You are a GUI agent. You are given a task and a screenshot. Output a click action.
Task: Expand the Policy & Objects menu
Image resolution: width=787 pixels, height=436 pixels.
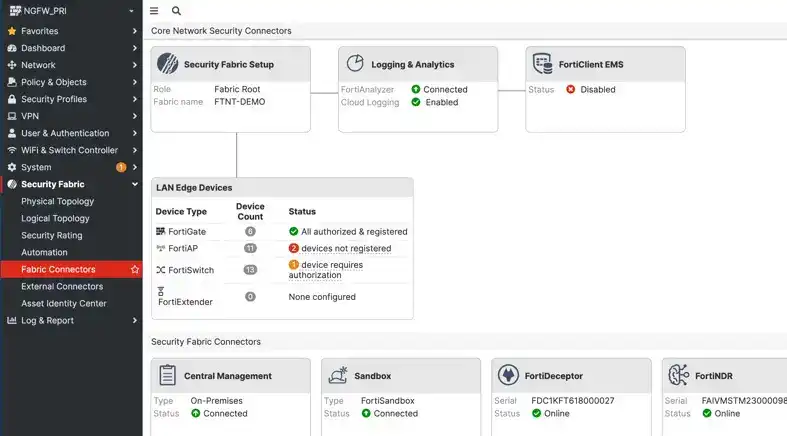pos(135,82)
